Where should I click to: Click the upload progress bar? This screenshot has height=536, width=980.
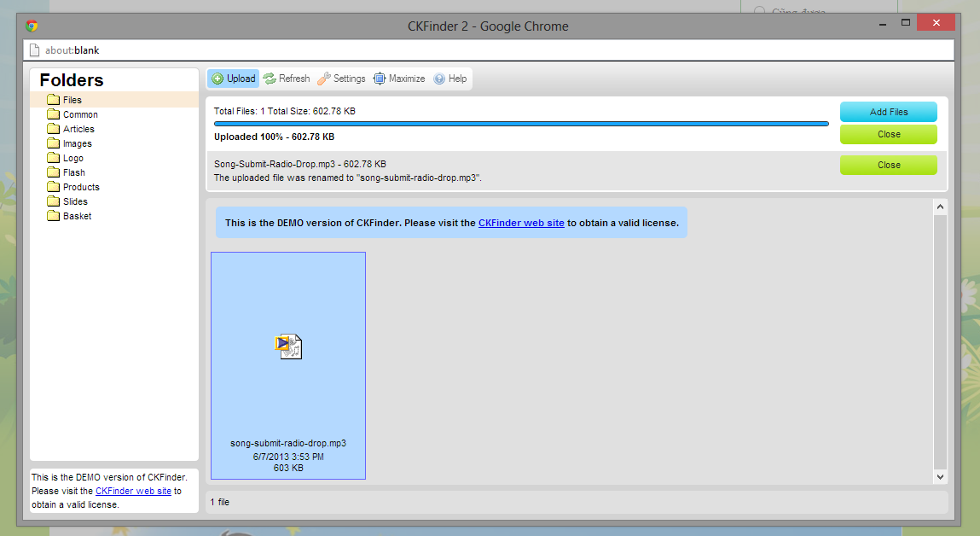coord(521,124)
